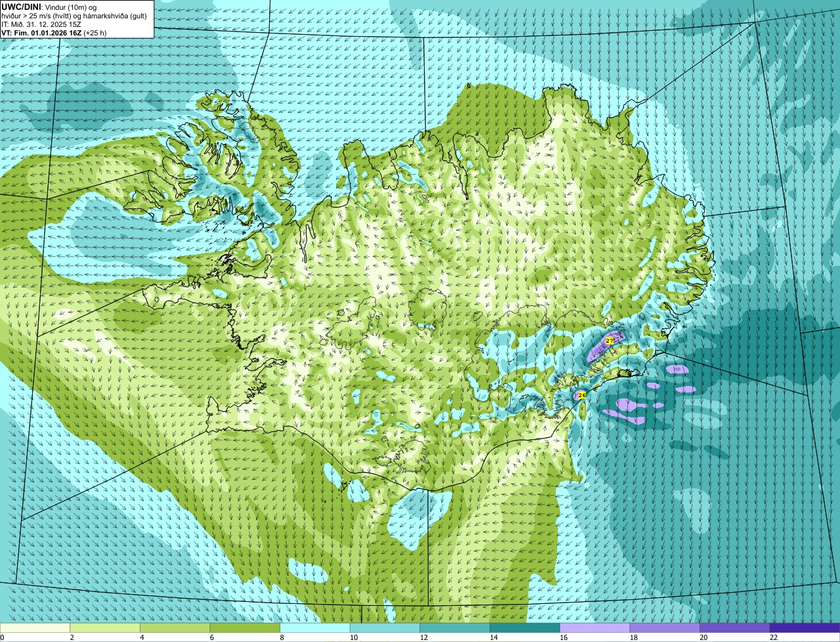Viewport: 840px width, 642px height.
Task: Click the yellow gust marker labeled 27
Action: point(610,341)
